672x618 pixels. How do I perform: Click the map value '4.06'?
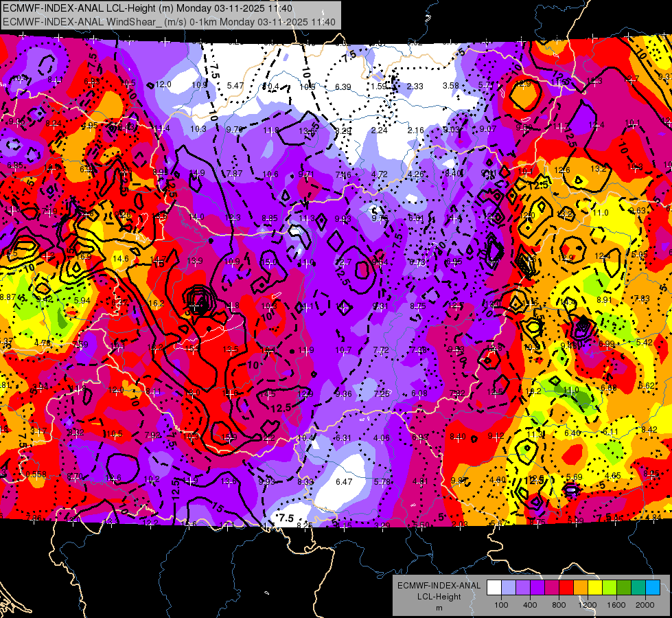tap(382, 438)
